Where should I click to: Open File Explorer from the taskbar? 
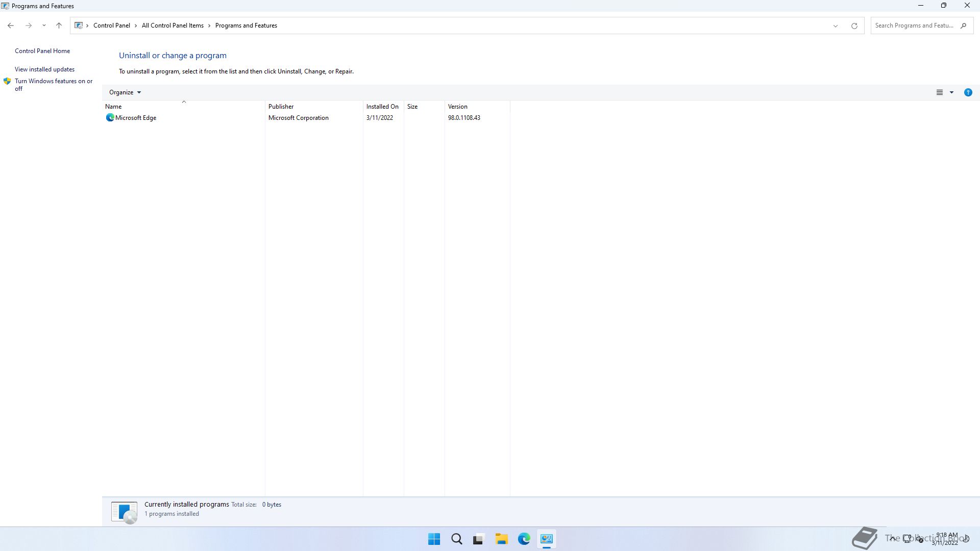501,539
